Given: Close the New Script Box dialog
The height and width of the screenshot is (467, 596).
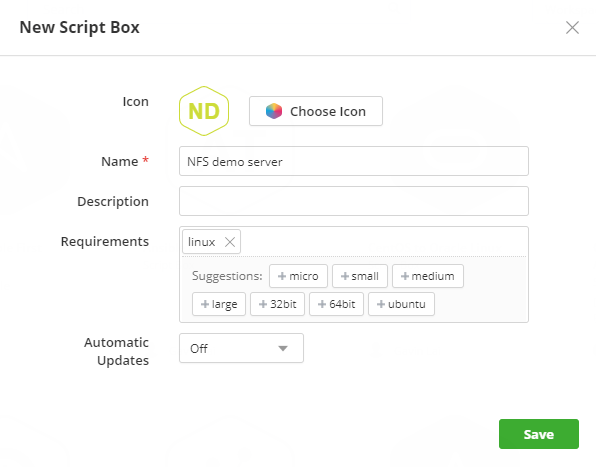Looking at the screenshot, I should pyautogui.click(x=572, y=28).
